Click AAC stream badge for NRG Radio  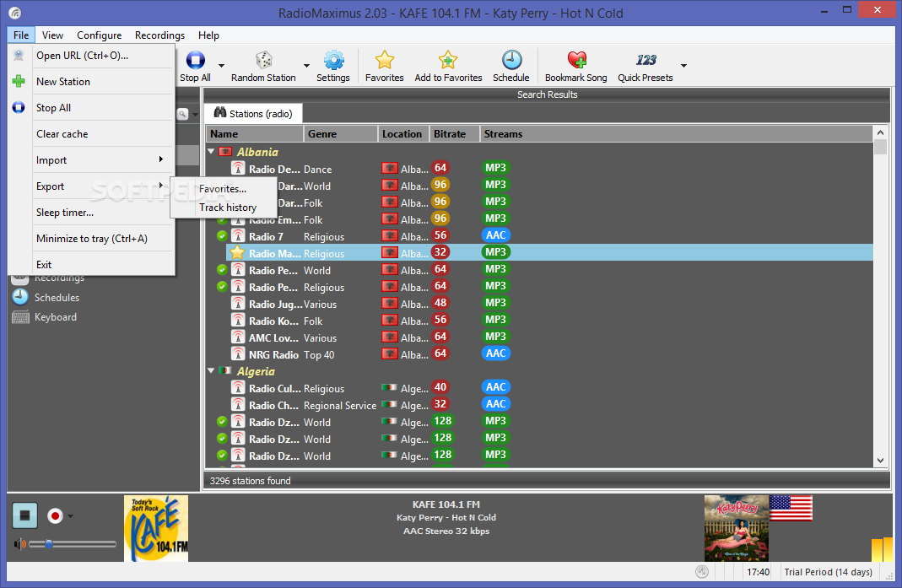click(x=495, y=353)
